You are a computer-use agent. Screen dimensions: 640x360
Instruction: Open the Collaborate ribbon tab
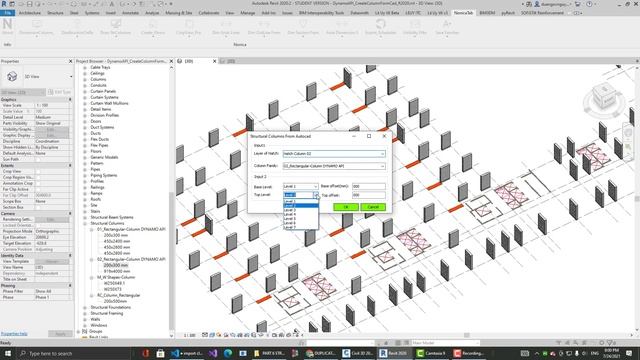click(209, 13)
